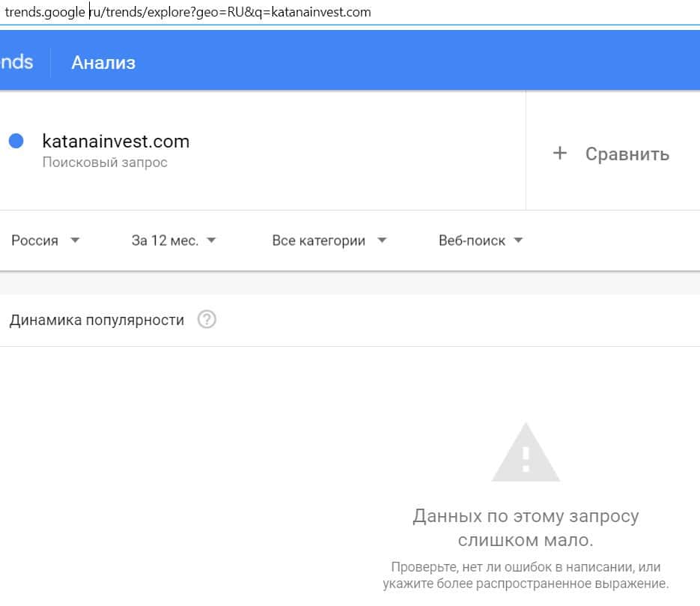The height and width of the screenshot is (606, 700).
Task: Open the Все категории dropdown label
Action: [319, 240]
